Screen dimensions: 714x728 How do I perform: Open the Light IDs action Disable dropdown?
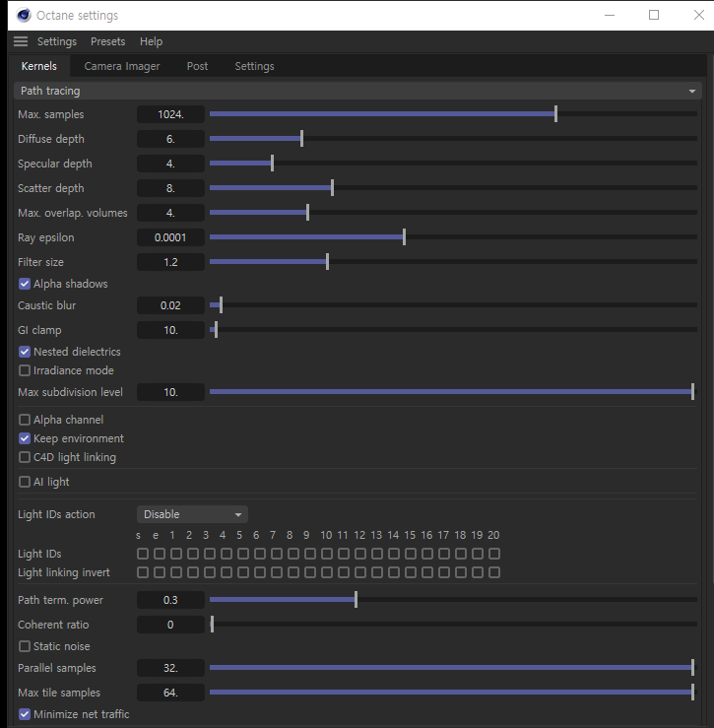pyautogui.click(x=192, y=514)
